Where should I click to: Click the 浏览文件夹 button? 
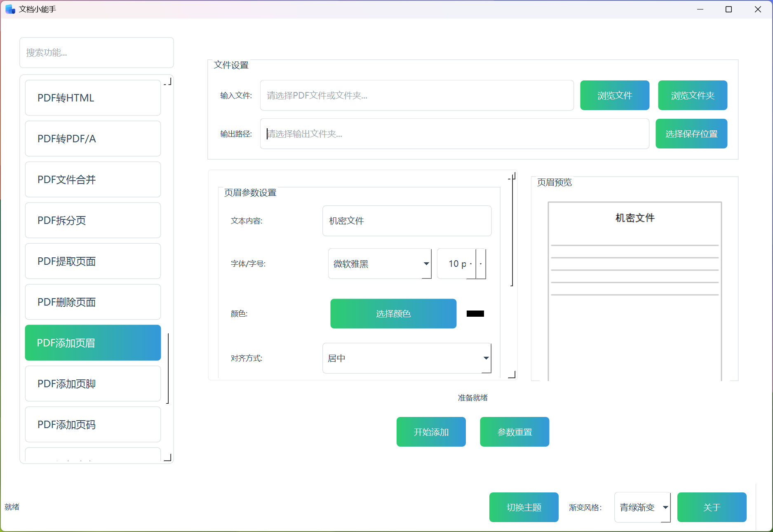692,95
